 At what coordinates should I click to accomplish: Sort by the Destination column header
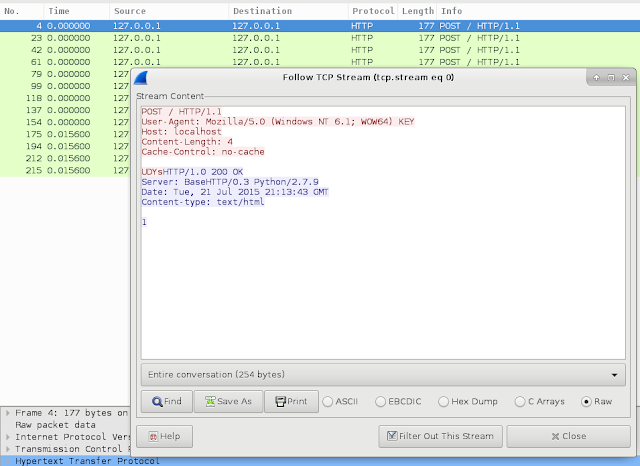click(x=288, y=11)
